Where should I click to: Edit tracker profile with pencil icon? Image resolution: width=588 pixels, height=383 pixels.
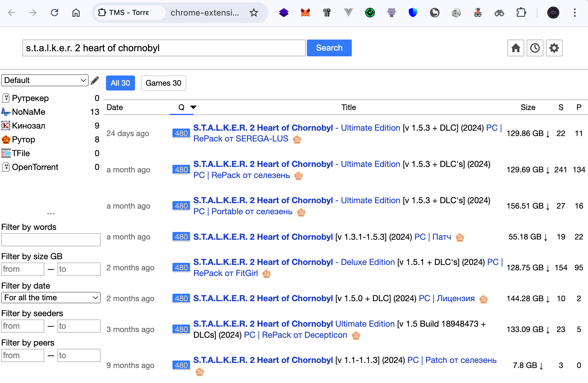click(95, 80)
